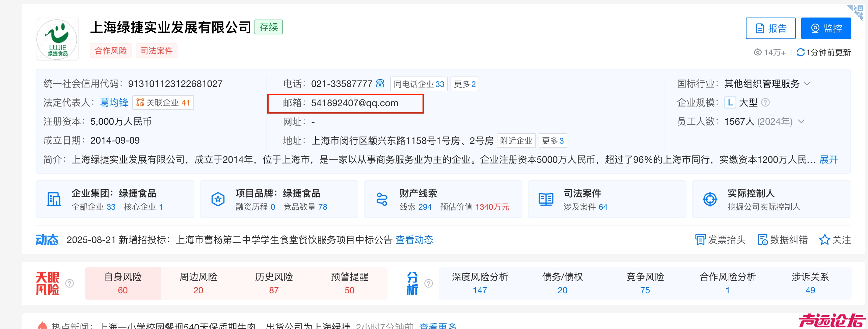Screen dimensions: 868x329
Task: Click the 附近企业 button
Action: point(516,141)
